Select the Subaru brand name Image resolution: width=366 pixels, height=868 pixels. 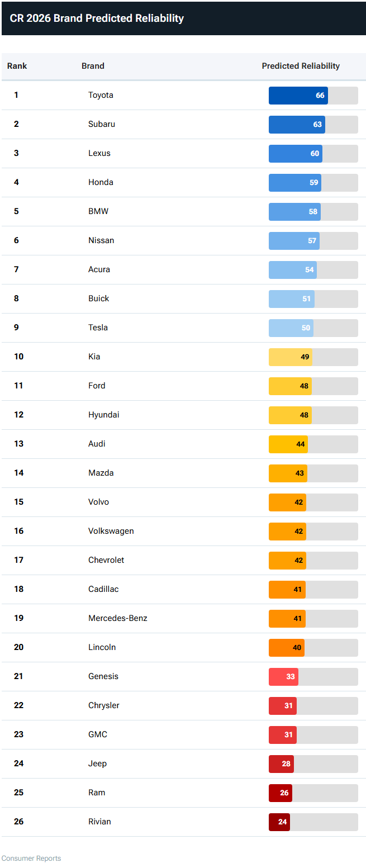(102, 124)
